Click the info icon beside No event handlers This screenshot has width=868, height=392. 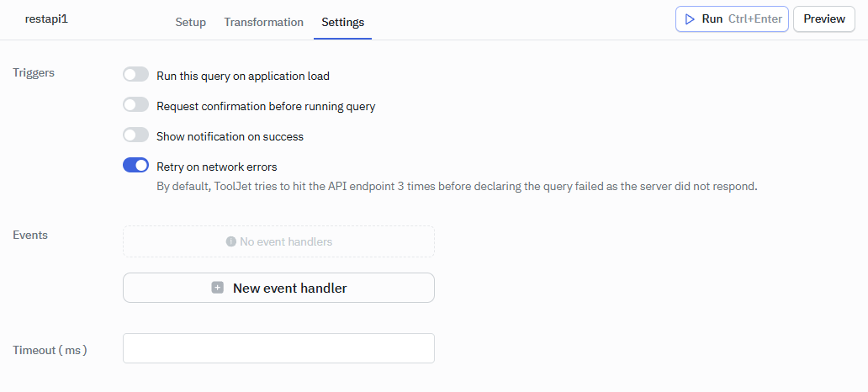[x=230, y=241]
